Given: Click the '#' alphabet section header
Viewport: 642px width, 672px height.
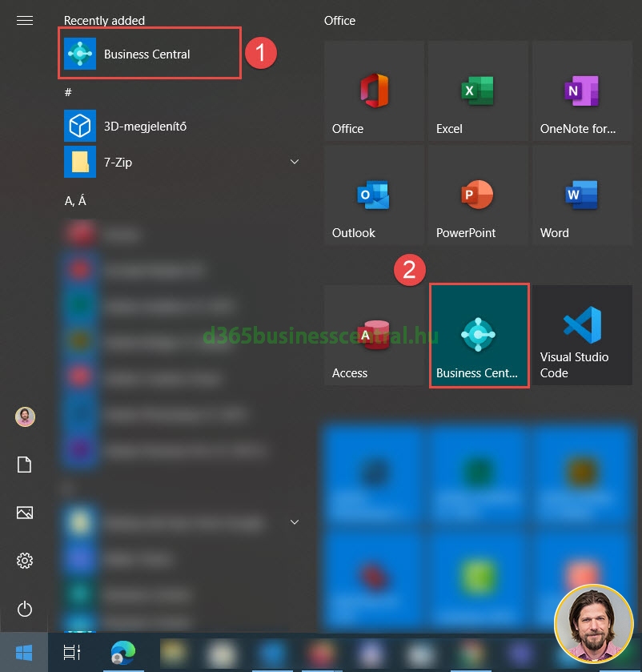Looking at the screenshot, I should click(69, 92).
